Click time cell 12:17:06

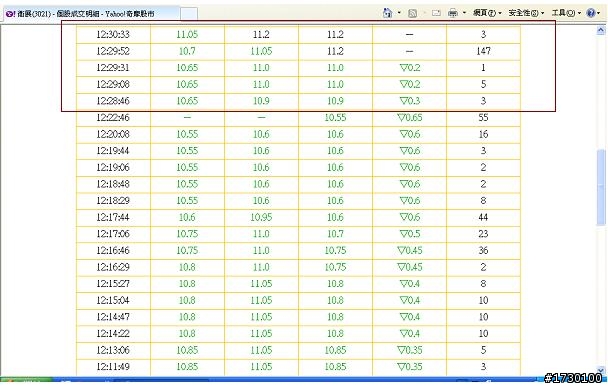(113, 234)
